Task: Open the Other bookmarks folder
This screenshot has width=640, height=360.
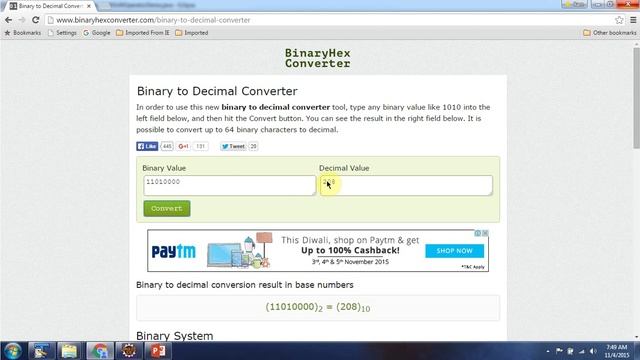Action: [x=610, y=33]
